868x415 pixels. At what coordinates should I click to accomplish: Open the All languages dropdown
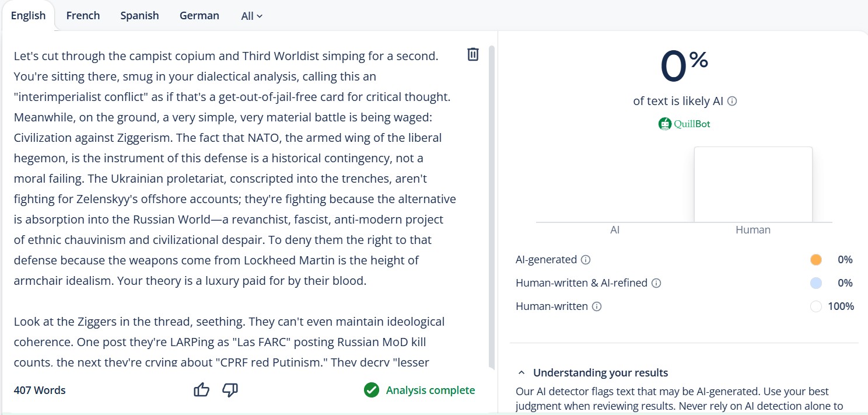[251, 16]
